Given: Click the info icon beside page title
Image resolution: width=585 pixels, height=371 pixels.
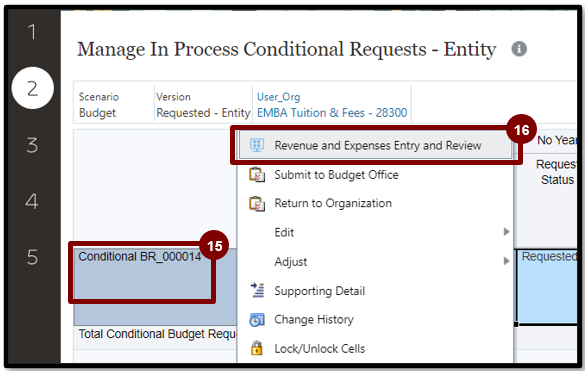Looking at the screenshot, I should 519,49.
